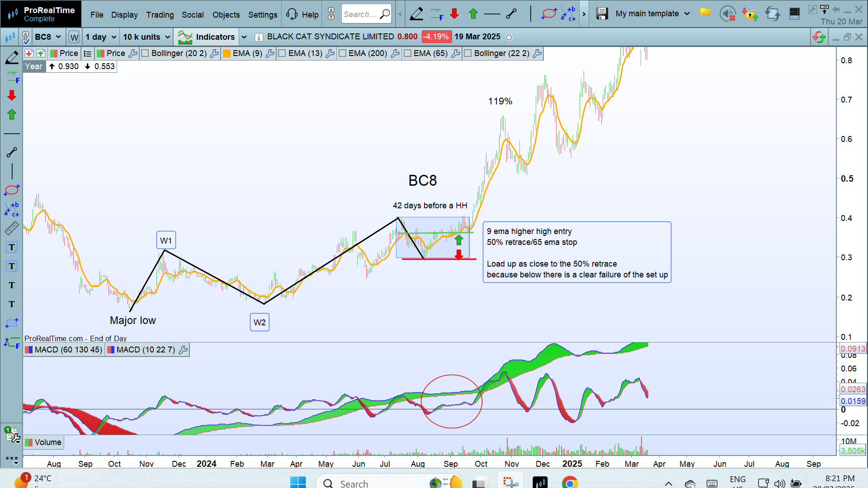Select the Fibonacci tool in top toolbar
868x488 pixels.
tap(436, 14)
